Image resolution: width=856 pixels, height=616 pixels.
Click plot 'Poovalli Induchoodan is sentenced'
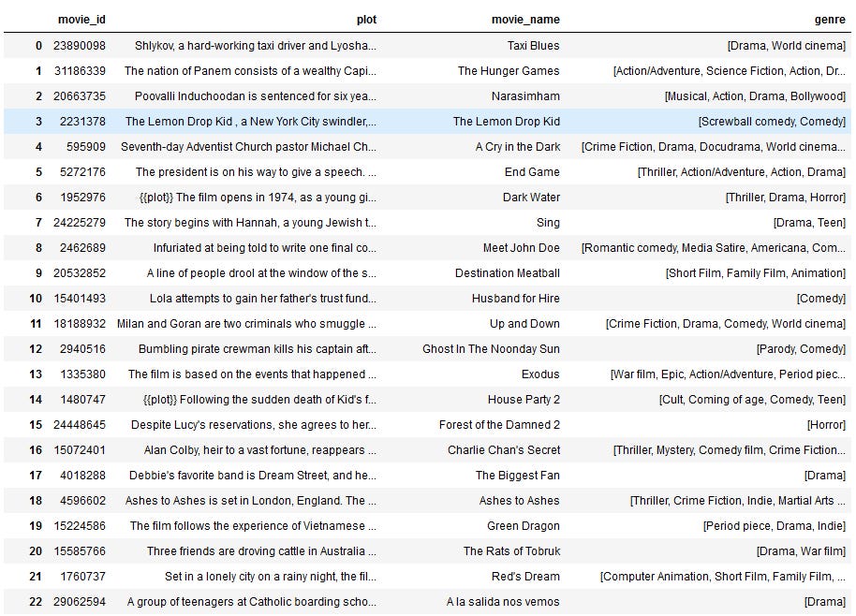[x=256, y=96]
